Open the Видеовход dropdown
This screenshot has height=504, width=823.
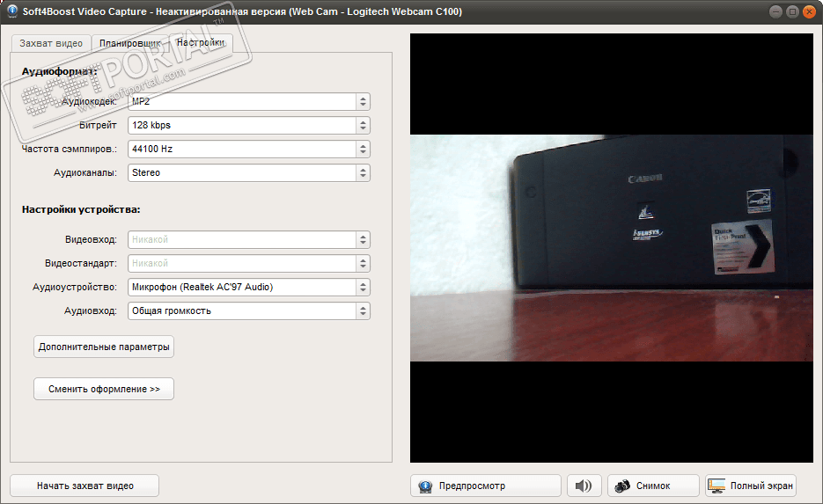(249, 239)
